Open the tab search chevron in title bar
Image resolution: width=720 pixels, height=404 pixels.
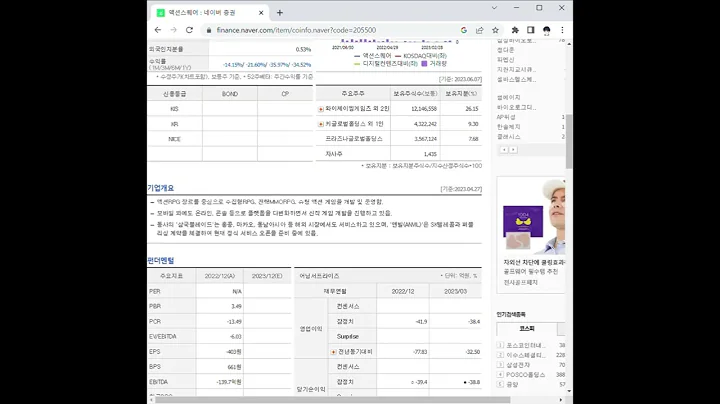coord(494,8)
